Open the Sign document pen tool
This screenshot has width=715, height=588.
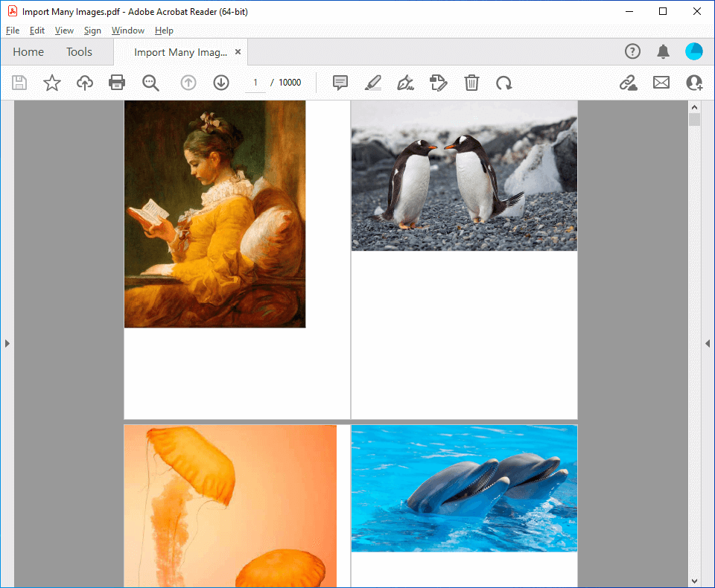click(x=405, y=83)
